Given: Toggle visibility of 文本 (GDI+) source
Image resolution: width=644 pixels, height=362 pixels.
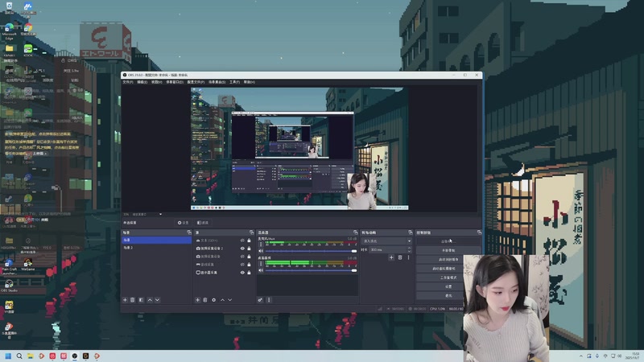Looking at the screenshot, I should pos(242,241).
